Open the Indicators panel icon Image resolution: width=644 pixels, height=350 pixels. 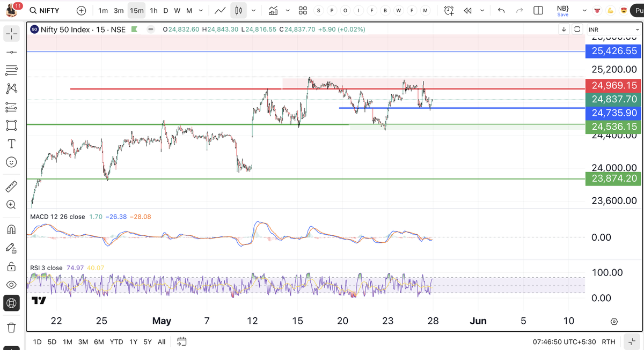pyautogui.click(x=273, y=10)
